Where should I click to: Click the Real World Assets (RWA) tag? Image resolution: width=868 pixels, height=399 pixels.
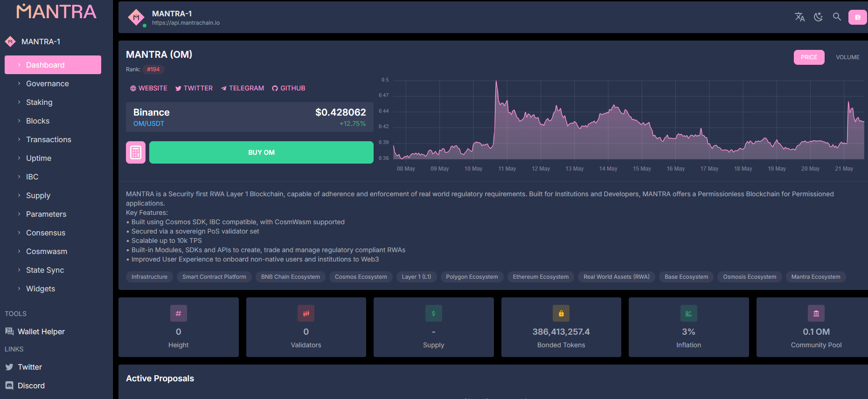[617, 277]
